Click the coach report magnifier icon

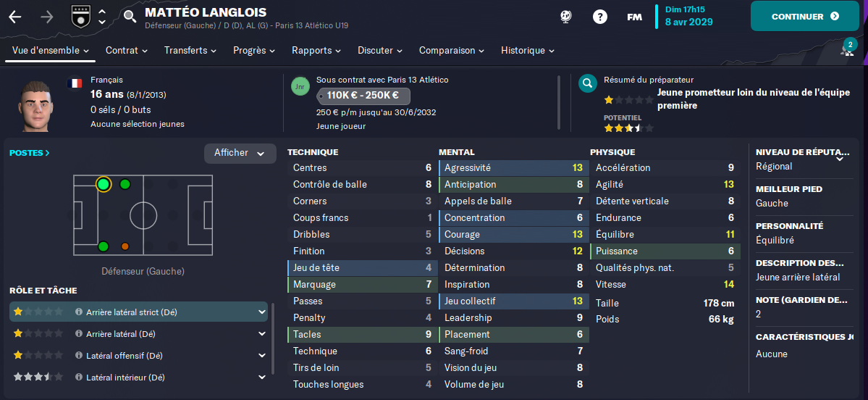(x=588, y=84)
